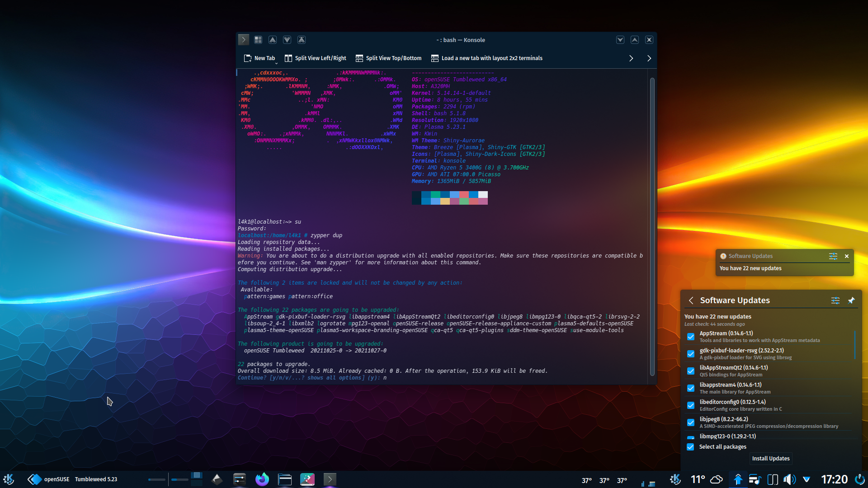
Task: Open Software Updates panel configure icon
Action: point(835,300)
